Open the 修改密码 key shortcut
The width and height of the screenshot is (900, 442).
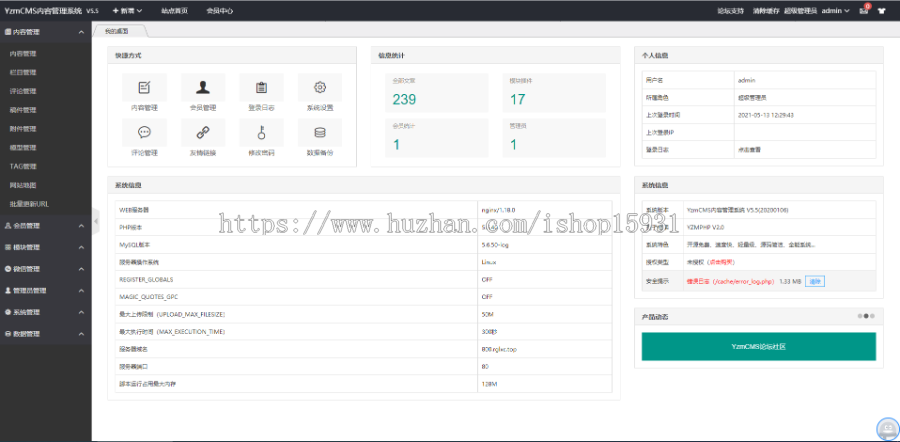261,133
